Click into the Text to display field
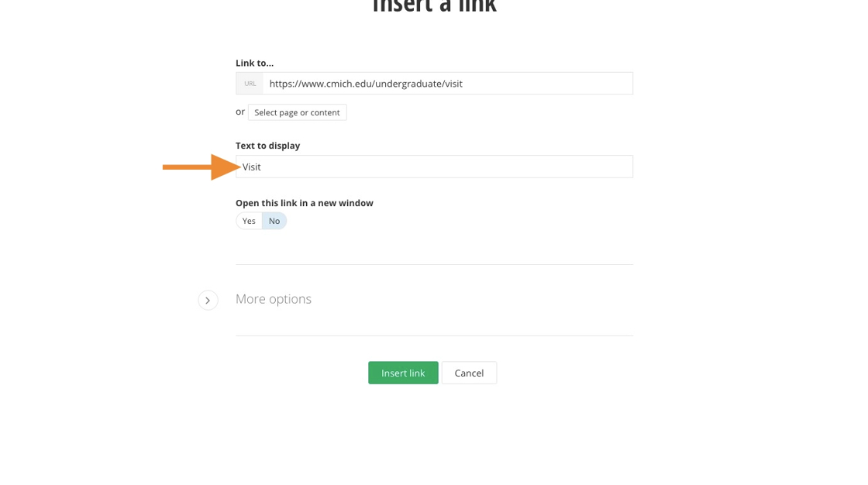This screenshot has width=868, height=485. coord(434,167)
